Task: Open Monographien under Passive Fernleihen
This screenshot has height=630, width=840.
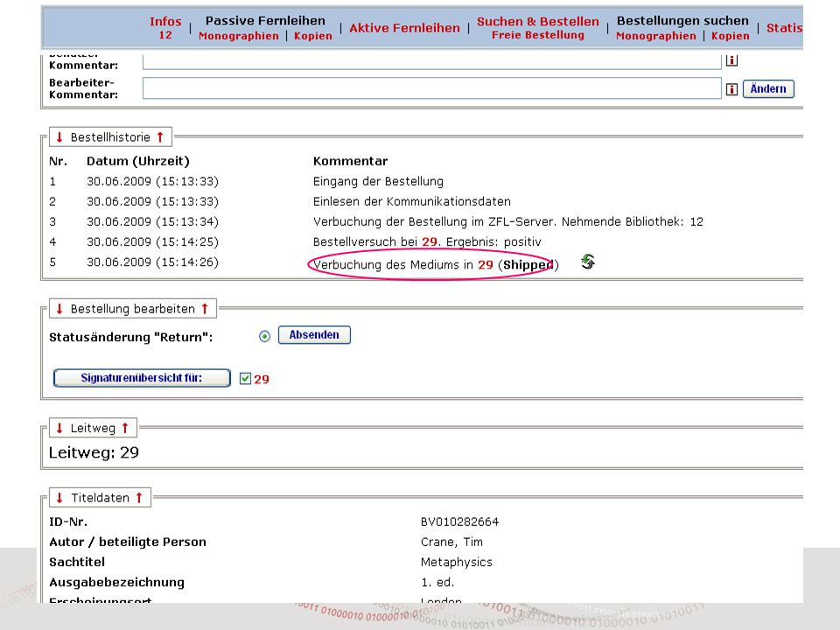Action: pyautogui.click(x=238, y=36)
